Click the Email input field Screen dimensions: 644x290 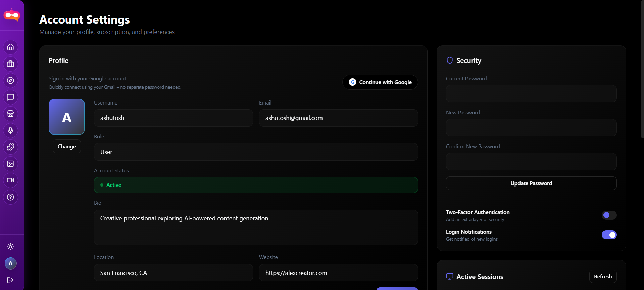tap(339, 118)
